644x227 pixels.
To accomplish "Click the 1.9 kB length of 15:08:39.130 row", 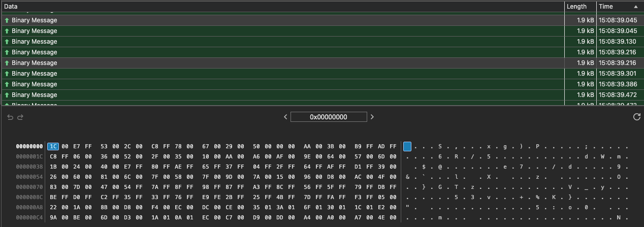I will tap(585, 42).
